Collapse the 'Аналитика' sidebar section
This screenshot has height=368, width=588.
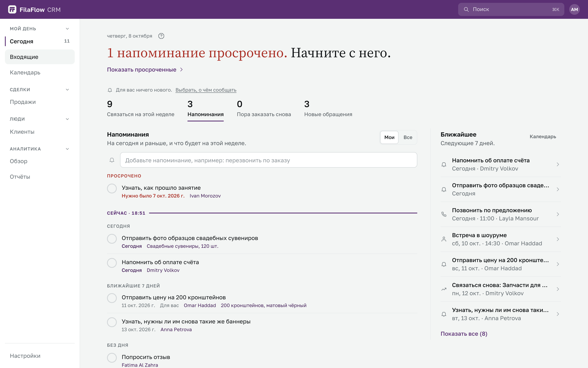pyautogui.click(x=67, y=149)
